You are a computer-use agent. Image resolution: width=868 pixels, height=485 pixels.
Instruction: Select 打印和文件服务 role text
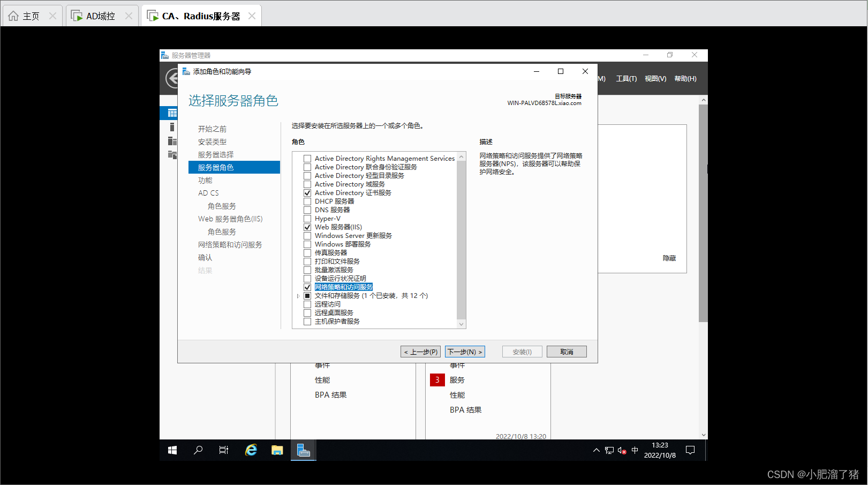pyautogui.click(x=337, y=262)
